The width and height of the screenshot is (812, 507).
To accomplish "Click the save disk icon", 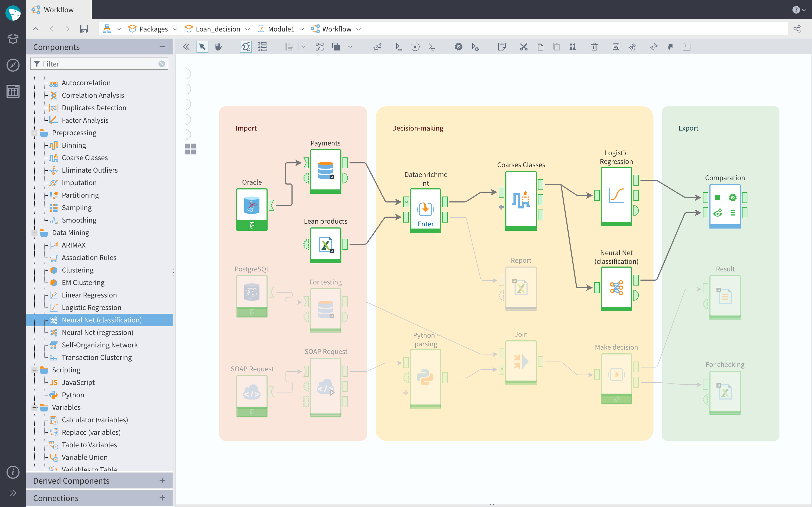I will 84,29.
